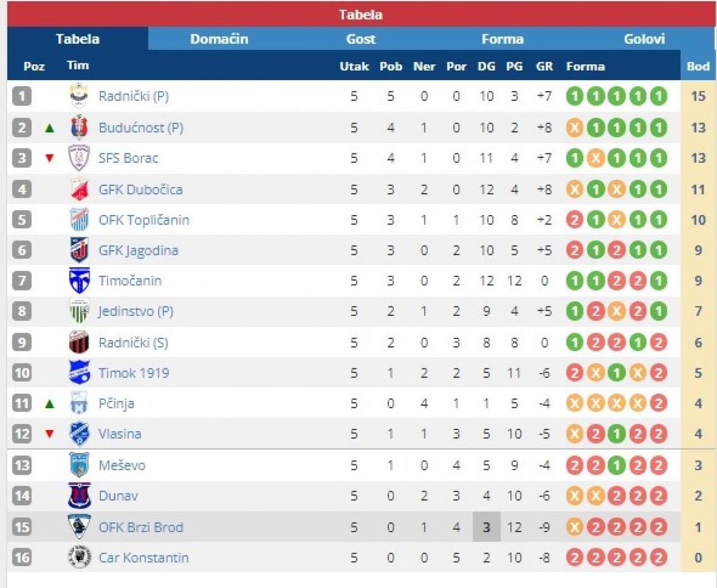The width and height of the screenshot is (717, 588).
Task: Click the Car Konstantin club logo
Action: [79, 557]
